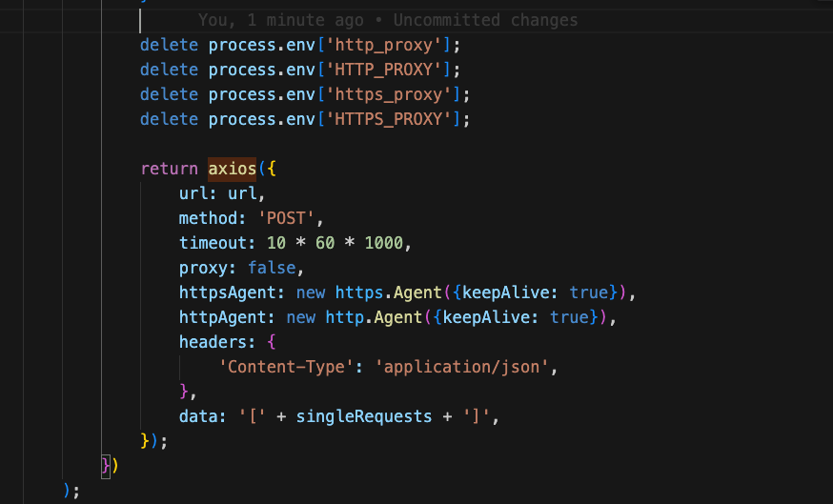Click https.Agent constructor call

[x=388, y=292]
